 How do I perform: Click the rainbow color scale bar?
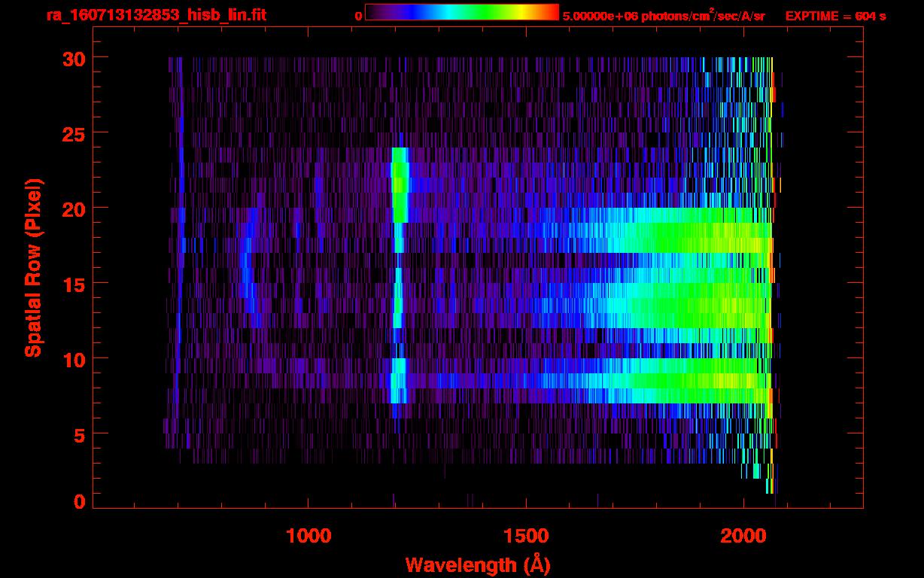pos(461,13)
